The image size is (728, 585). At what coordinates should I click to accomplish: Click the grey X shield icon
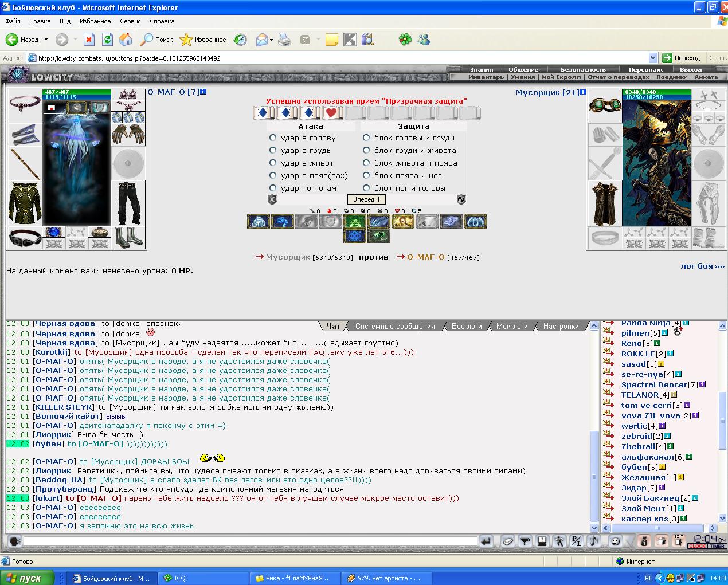(272, 199)
